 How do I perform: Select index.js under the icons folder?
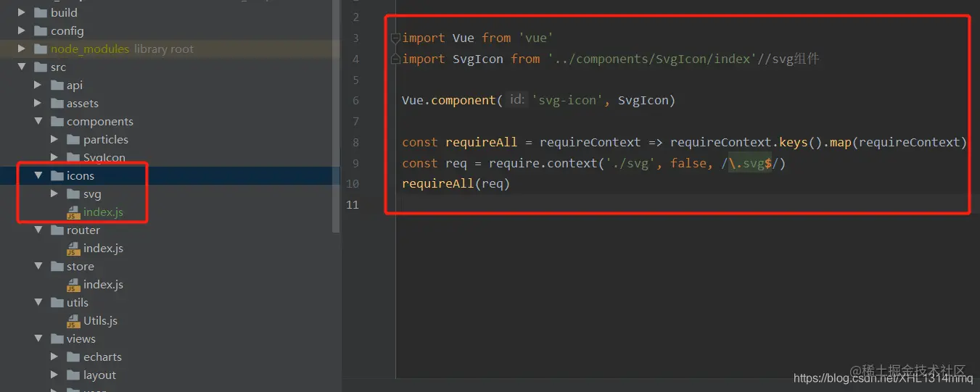[103, 212]
